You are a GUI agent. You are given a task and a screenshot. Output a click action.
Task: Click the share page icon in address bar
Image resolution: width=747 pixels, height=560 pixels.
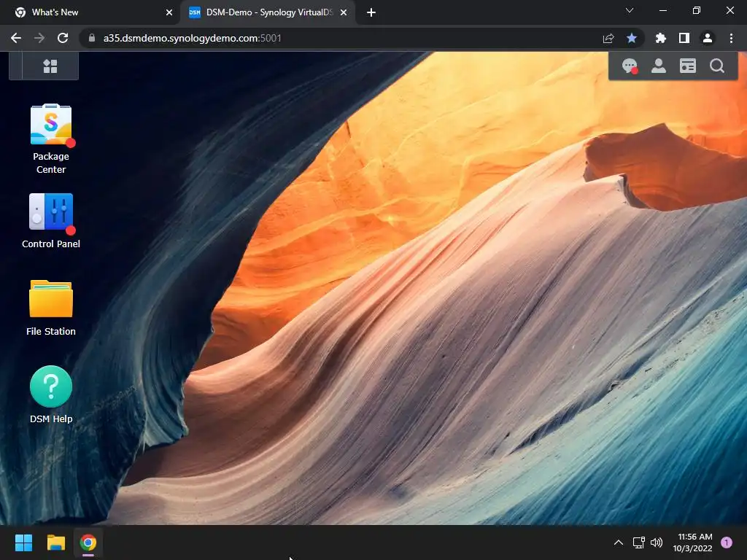tap(608, 38)
